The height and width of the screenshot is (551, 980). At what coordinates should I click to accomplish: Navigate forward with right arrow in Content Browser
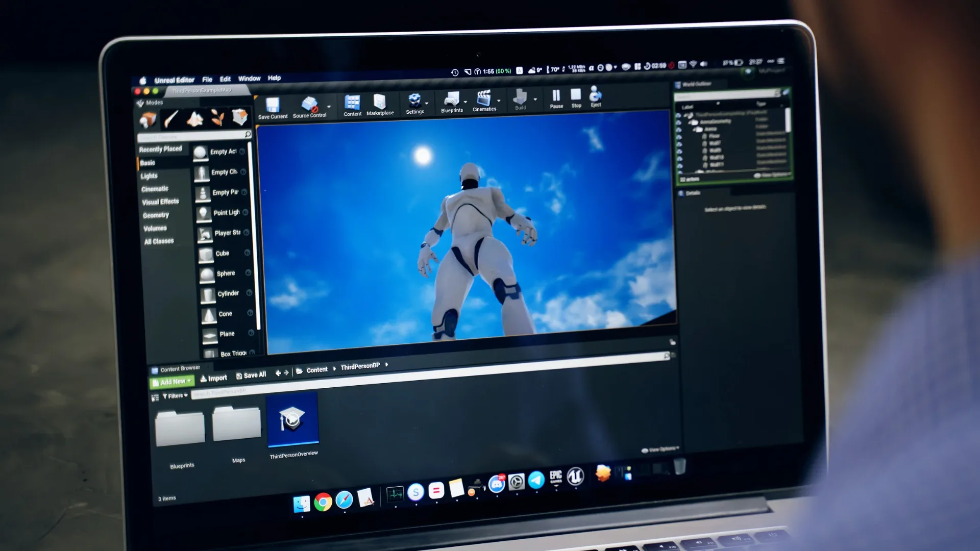pyautogui.click(x=286, y=372)
